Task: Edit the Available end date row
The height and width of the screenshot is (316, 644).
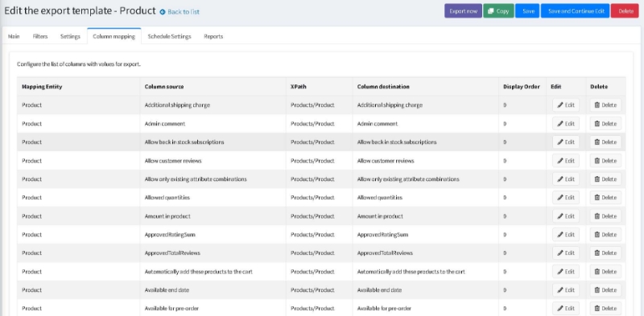Action: pos(566,290)
